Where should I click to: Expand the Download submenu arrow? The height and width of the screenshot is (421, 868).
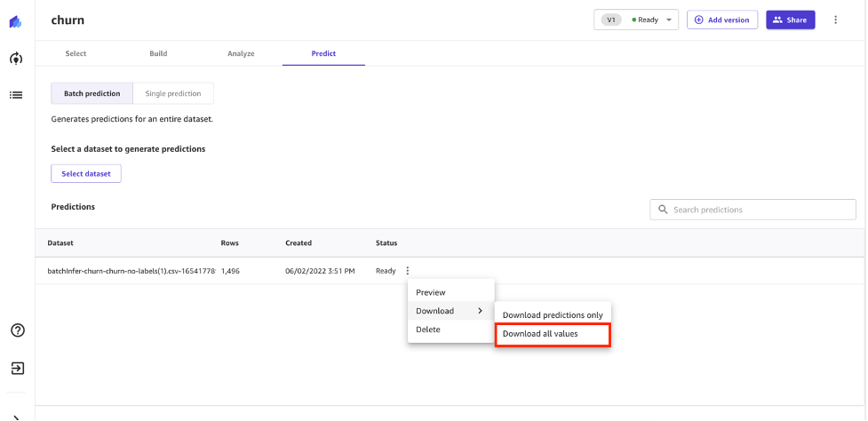click(480, 311)
